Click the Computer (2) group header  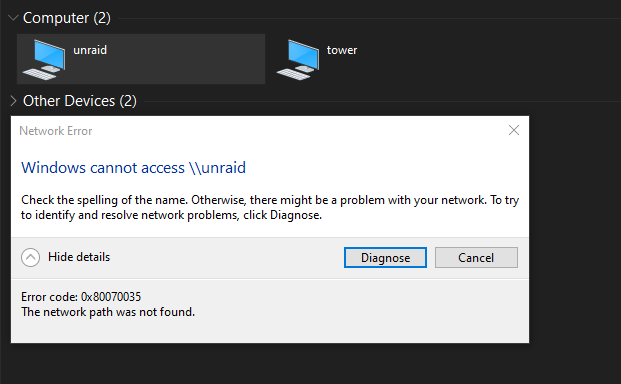point(67,18)
